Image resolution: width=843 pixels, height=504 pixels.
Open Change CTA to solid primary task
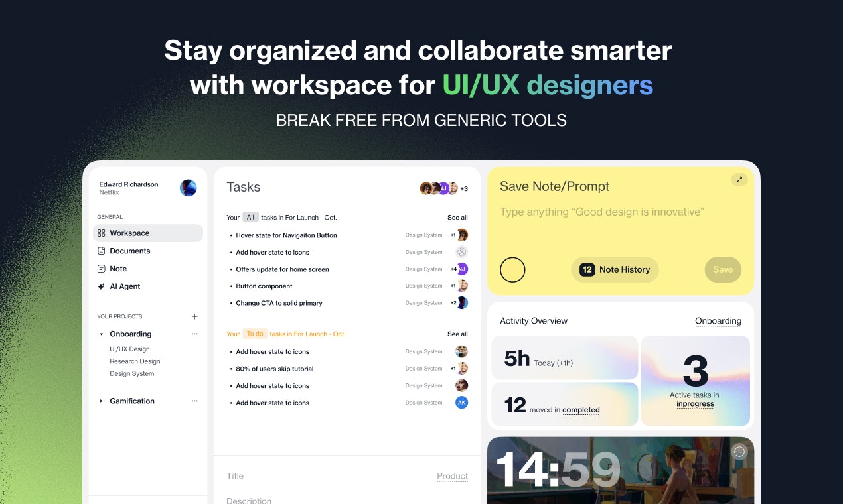(x=279, y=303)
